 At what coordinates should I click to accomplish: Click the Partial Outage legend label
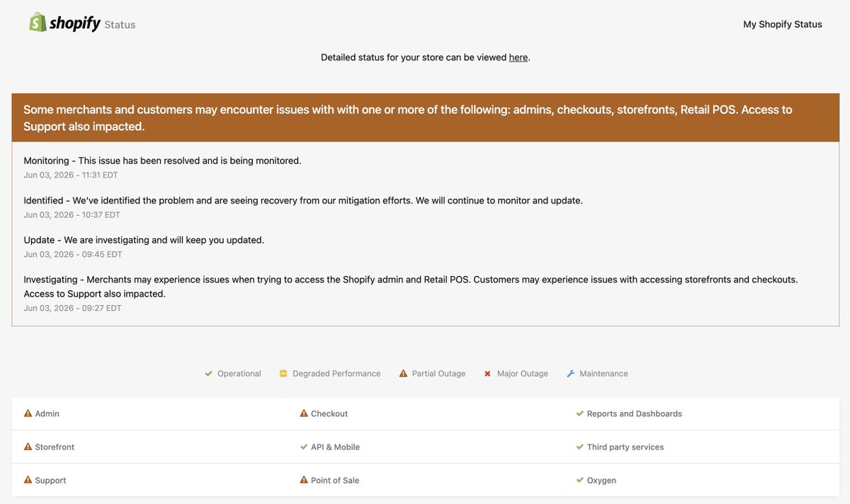coord(439,373)
